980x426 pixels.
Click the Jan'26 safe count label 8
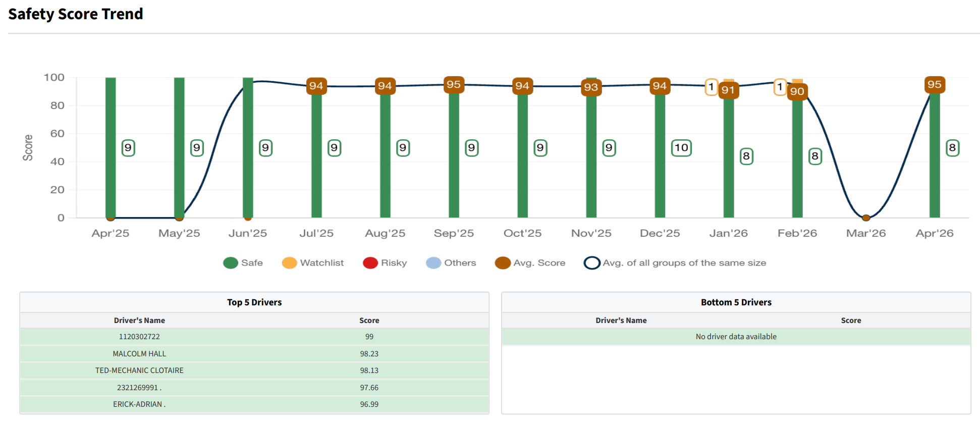746,156
